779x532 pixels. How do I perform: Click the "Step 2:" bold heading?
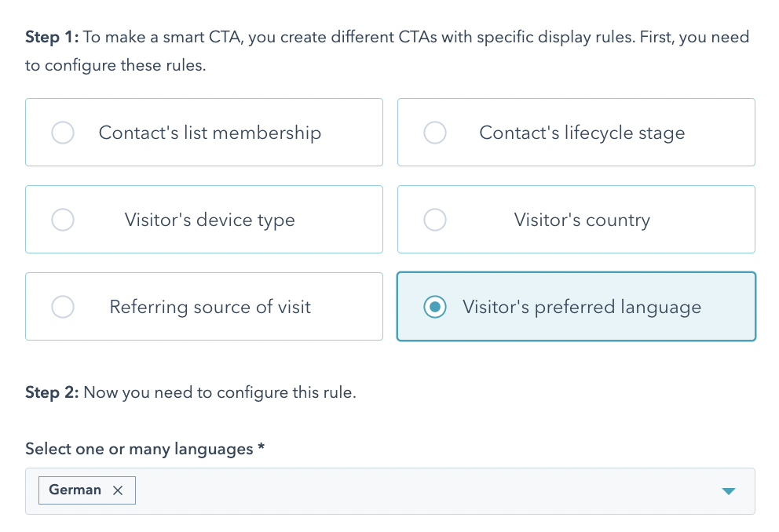52,392
